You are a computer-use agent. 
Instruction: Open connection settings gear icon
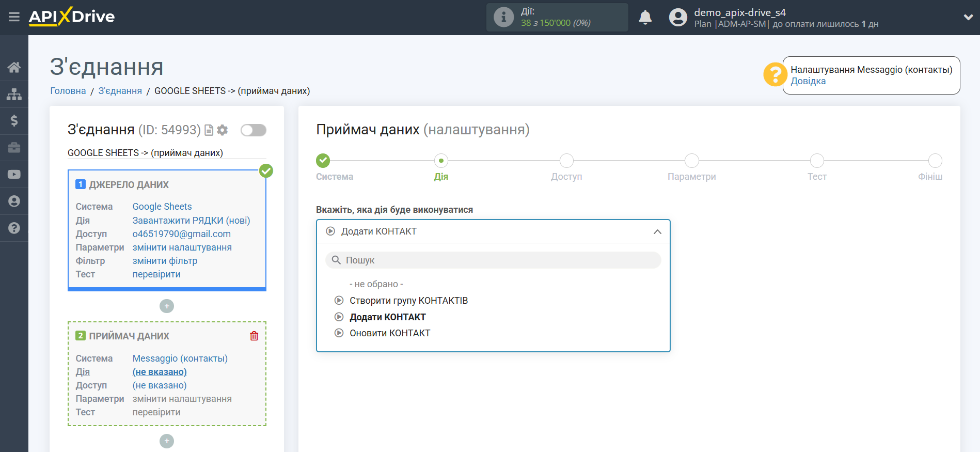point(223,130)
